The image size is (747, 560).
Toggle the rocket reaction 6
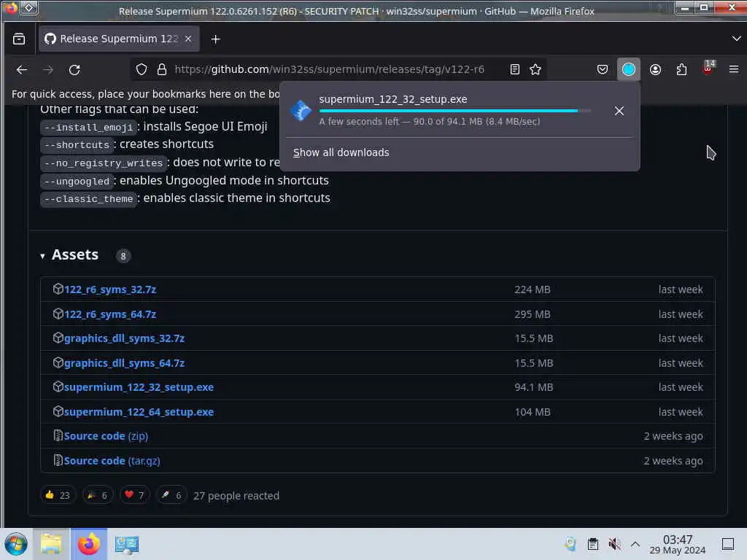(171, 495)
